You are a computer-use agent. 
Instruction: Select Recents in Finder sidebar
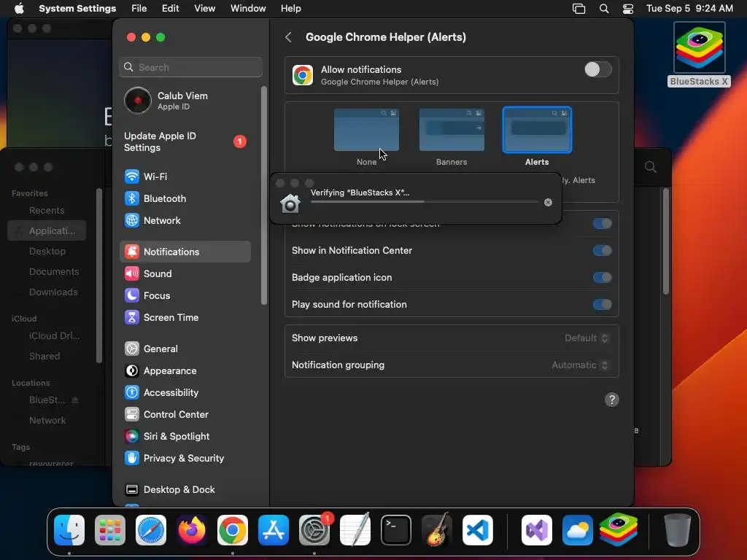[x=47, y=211]
